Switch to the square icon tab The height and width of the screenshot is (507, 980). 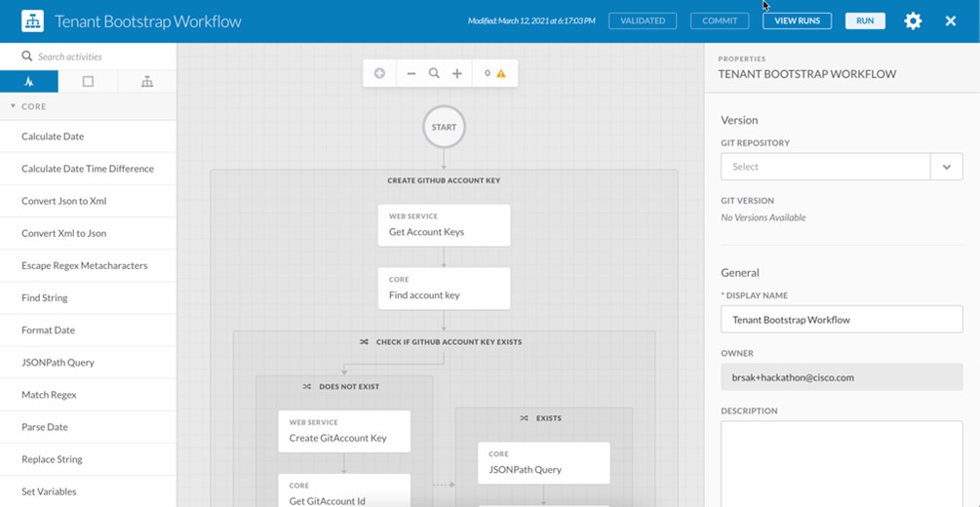click(x=88, y=82)
